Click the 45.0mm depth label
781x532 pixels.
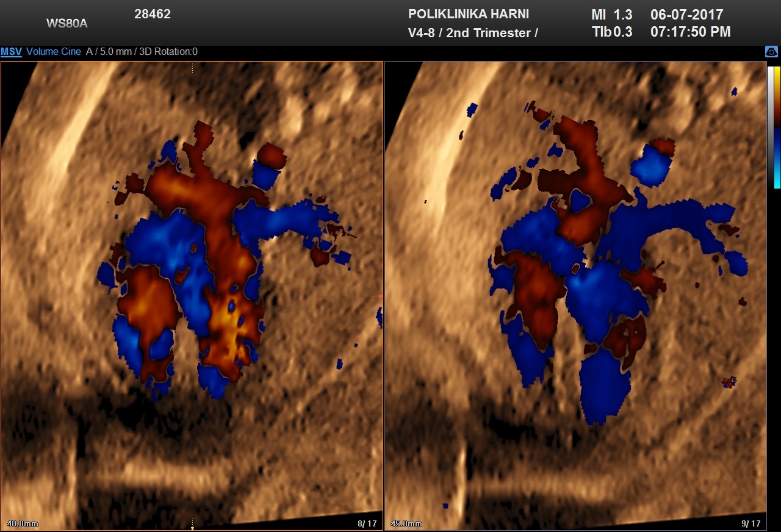click(x=406, y=523)
